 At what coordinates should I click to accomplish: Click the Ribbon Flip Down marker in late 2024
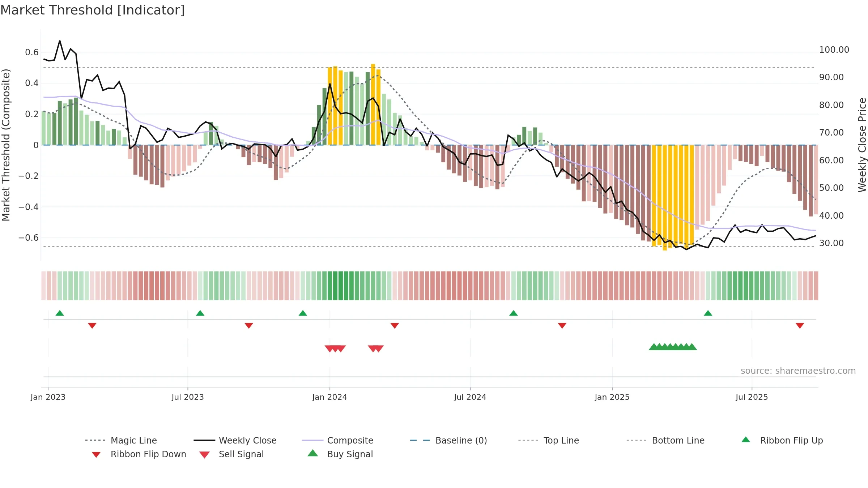click(x=562, y=326)
